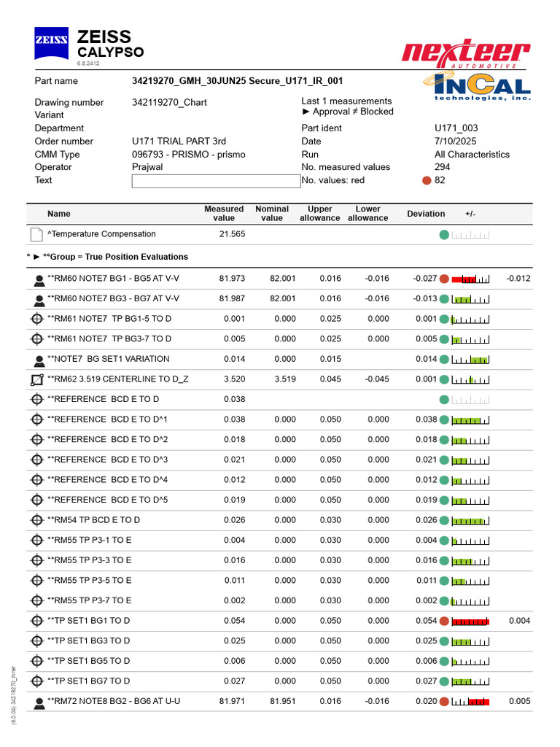Click the red deviation bar of RM72 NOTE8
The height and width of the screenshot is (747, 560).
coord(470,702)
